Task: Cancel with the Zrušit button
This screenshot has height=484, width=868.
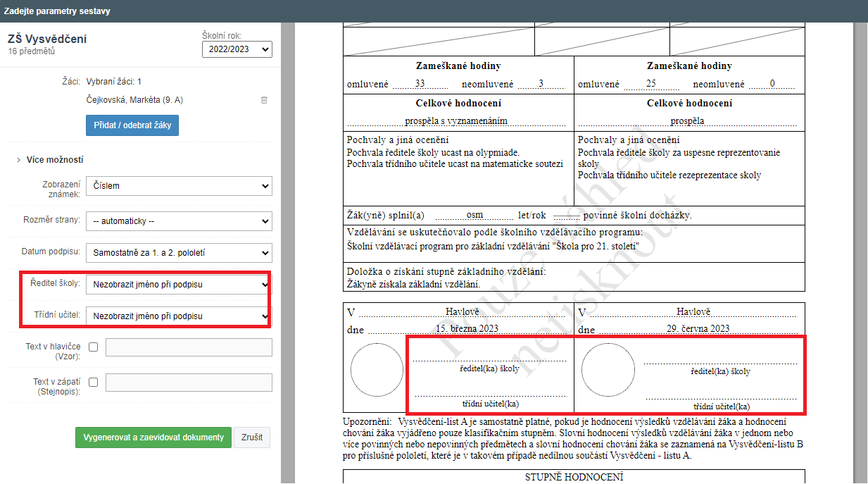Action: pos(252,438)
